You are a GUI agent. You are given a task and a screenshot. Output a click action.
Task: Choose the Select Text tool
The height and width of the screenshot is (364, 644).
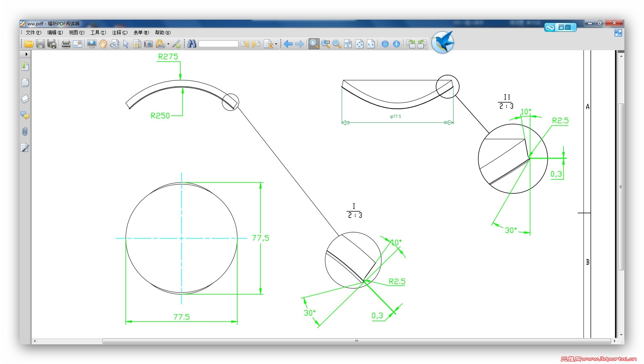click(137, 44)
